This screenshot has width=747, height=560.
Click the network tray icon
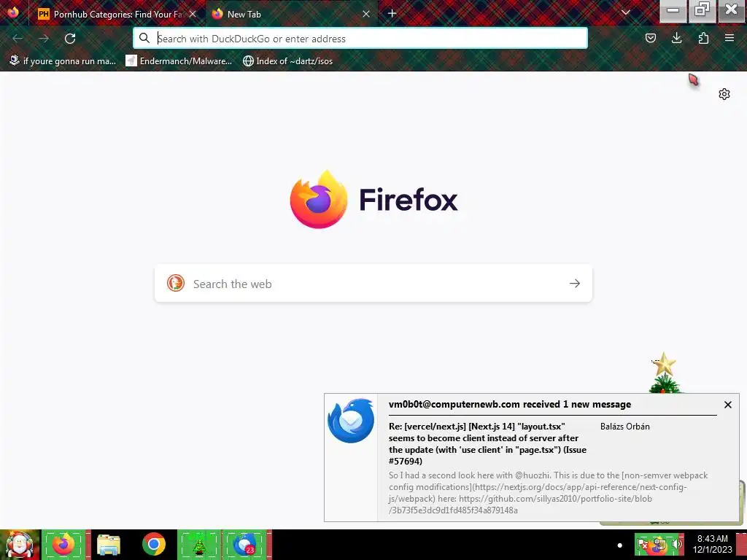coord(659,544)
